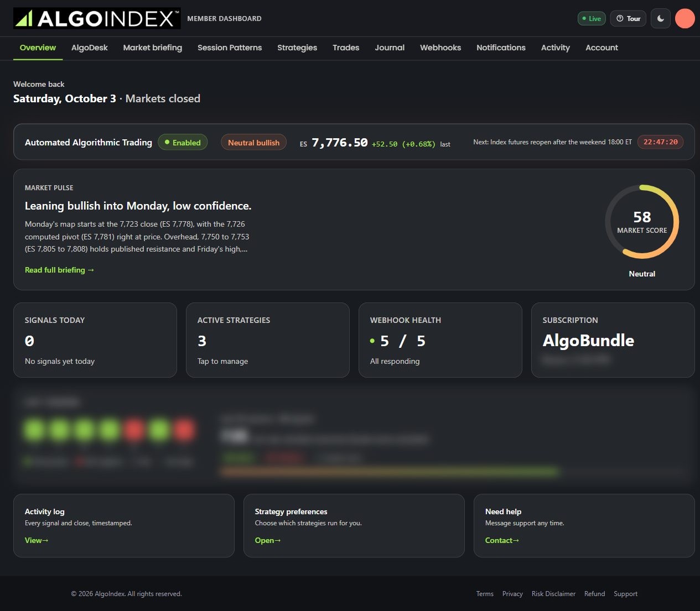Click Contact in Need help card
Screen dimensions: 700x611
click(x=502, y=540)
